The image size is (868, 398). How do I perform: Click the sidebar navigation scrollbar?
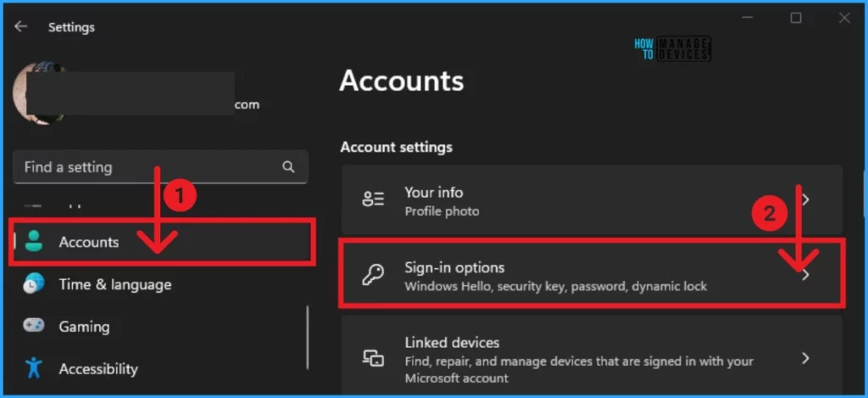pyautogui.click(x=308, y=337)
